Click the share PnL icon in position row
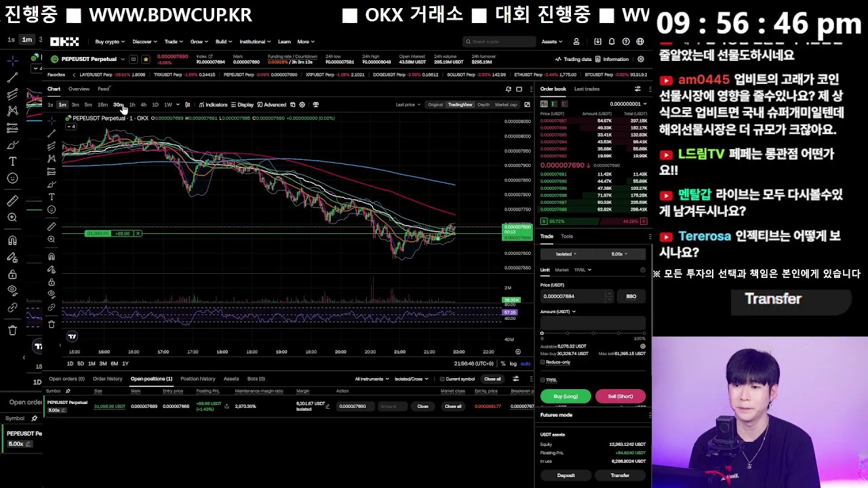Viewport: 868px width, 488px height. [x=226, y=406]
